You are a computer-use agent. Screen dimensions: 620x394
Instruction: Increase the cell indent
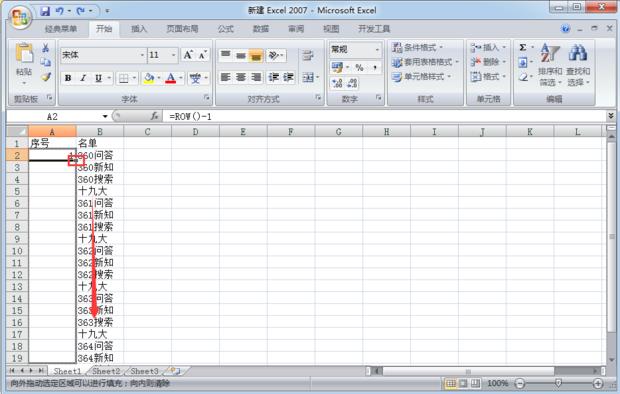(x=288, y=77)
